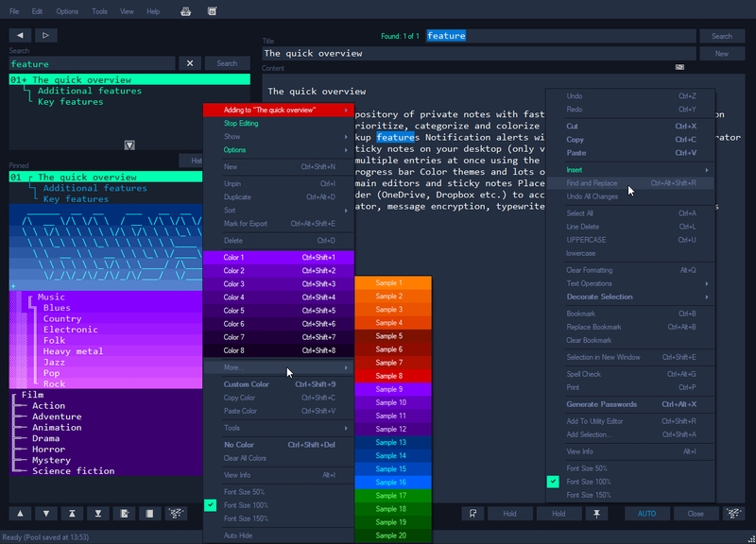
Task: Click the left Search field containing feature
Action: click(x=92, y=63)
